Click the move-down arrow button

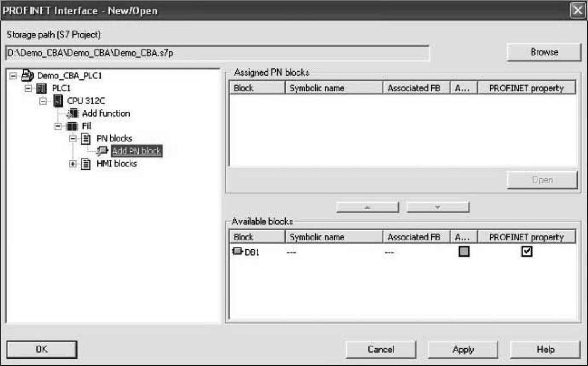pyautogui.click(x=438, y=207)
